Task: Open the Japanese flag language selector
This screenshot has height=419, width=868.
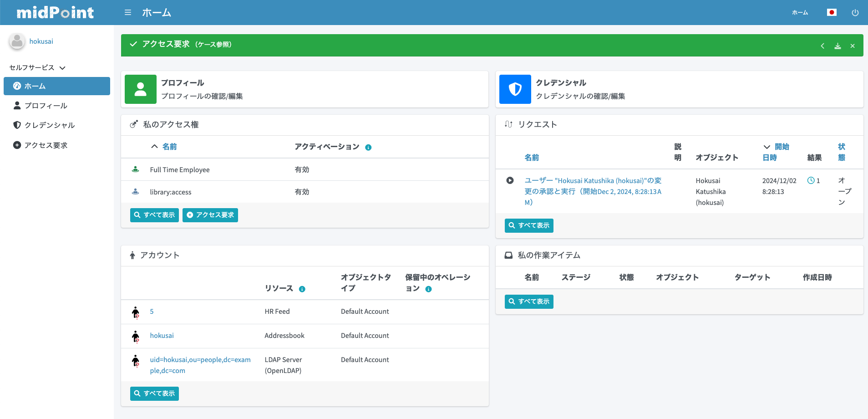Action: click(832, 13)
